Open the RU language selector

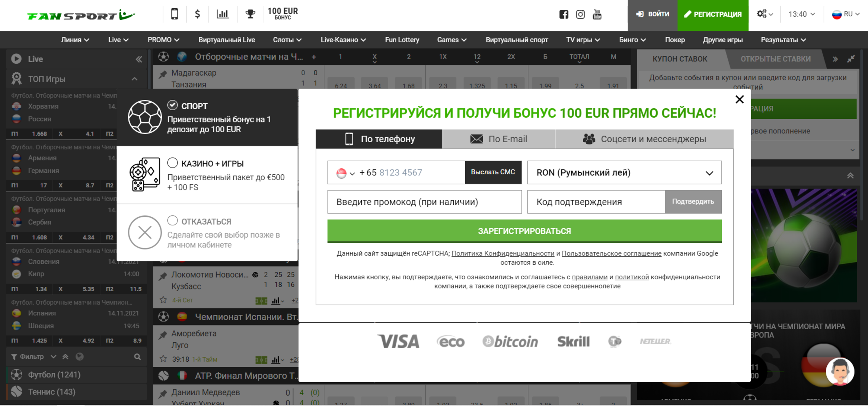846,14
